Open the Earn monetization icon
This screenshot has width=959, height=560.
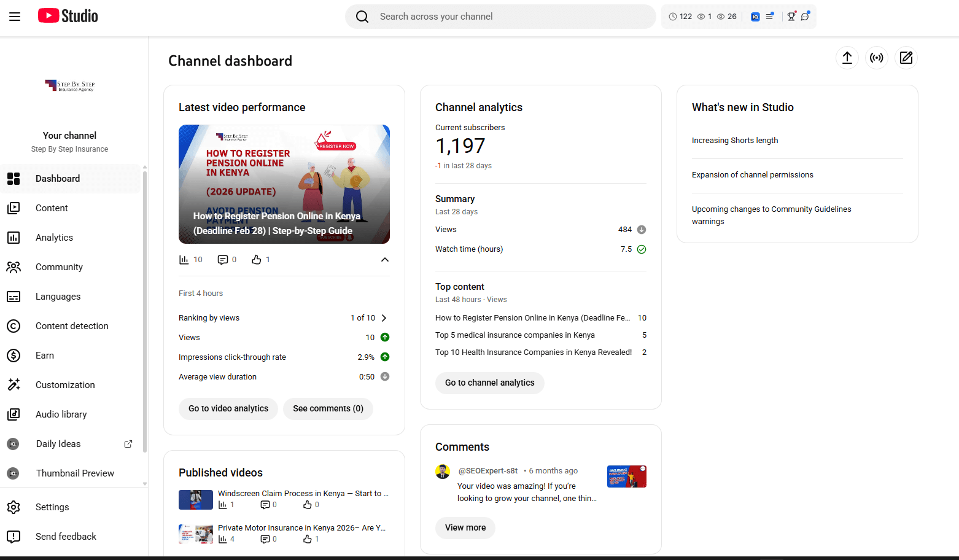tap(14, 355)
